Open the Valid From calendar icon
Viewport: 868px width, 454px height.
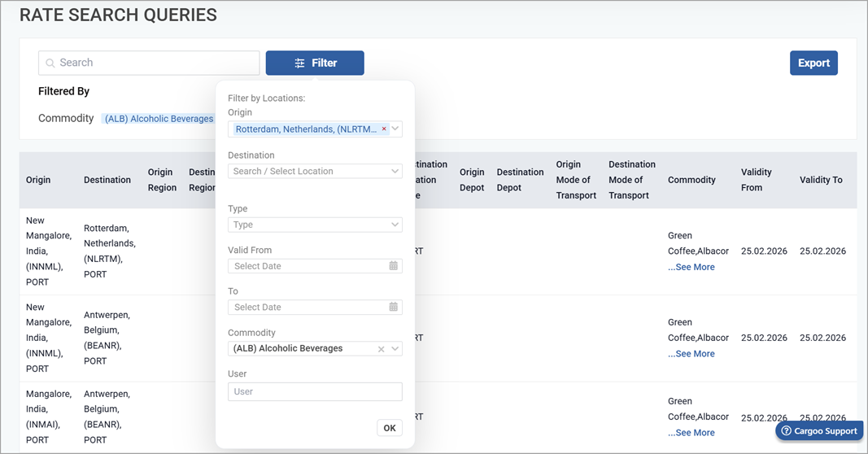[x=393, y=266]
